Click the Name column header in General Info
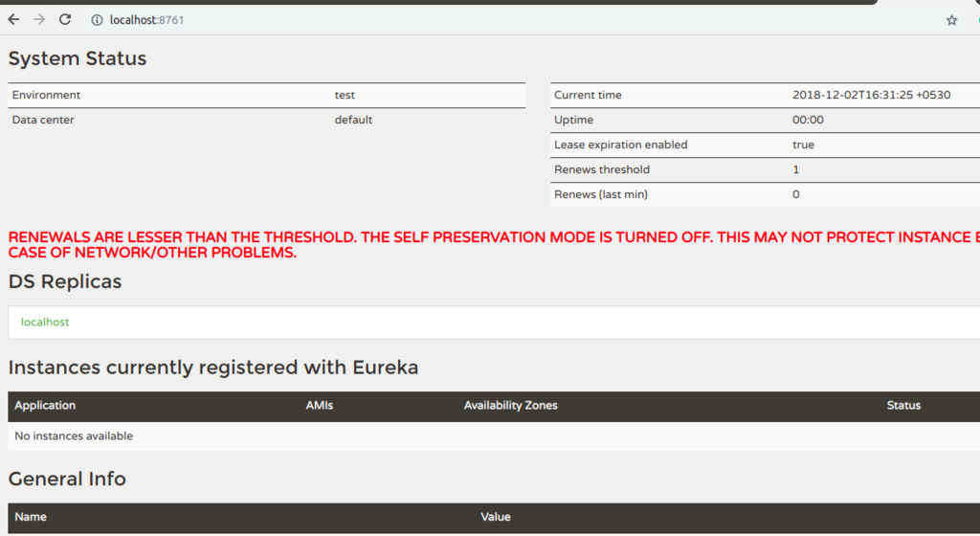980x536 pixels. [31, 517]
